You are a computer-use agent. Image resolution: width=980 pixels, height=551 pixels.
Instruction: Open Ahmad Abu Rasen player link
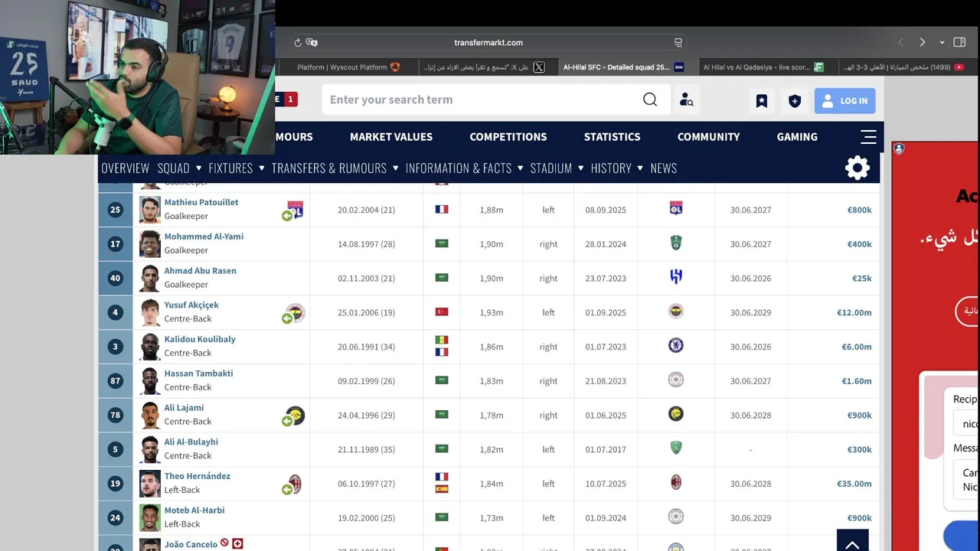tap(200, 271)
